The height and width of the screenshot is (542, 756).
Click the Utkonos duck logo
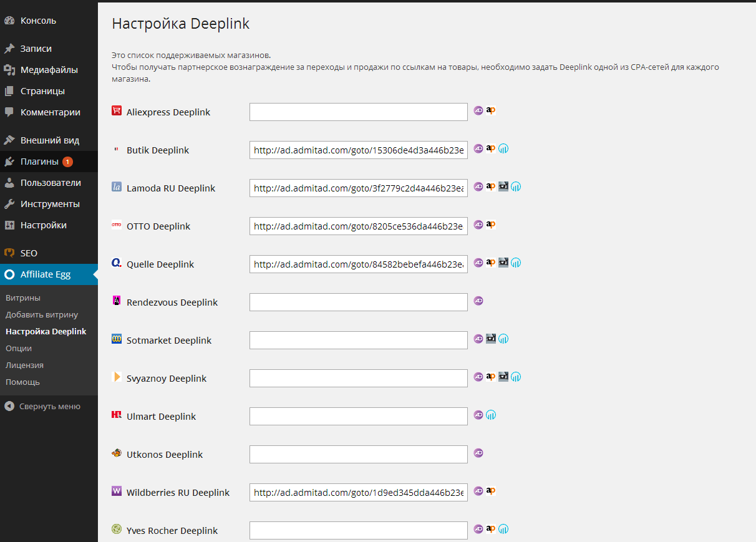(x=117, y=453)
